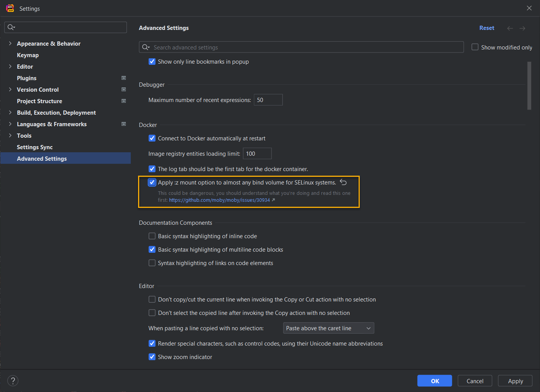Click the Cancel button
Viewport: 540px width, 392px height.
click(x=475, y=381)
